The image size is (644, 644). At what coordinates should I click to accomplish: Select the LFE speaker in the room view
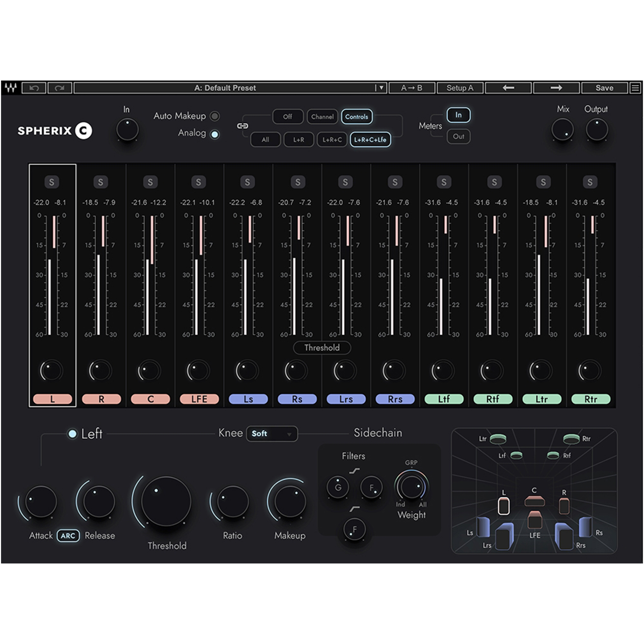pyautogui.click(x=534, y=520)
